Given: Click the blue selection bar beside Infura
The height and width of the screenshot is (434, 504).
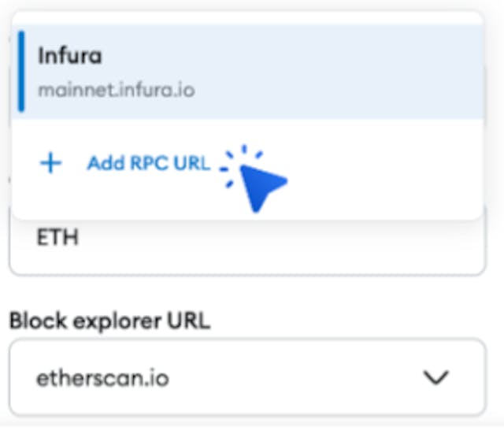Looking at the screenshot, I should (21, 72).
